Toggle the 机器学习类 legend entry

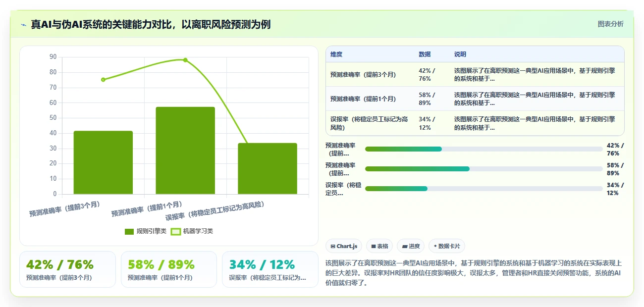point(192,231)
